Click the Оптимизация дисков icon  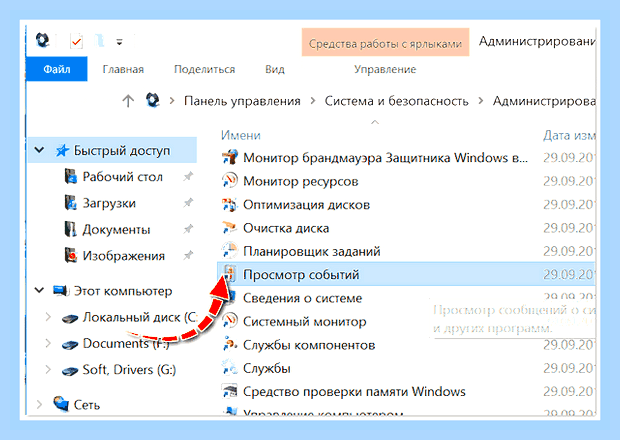[x=229, y=204]
